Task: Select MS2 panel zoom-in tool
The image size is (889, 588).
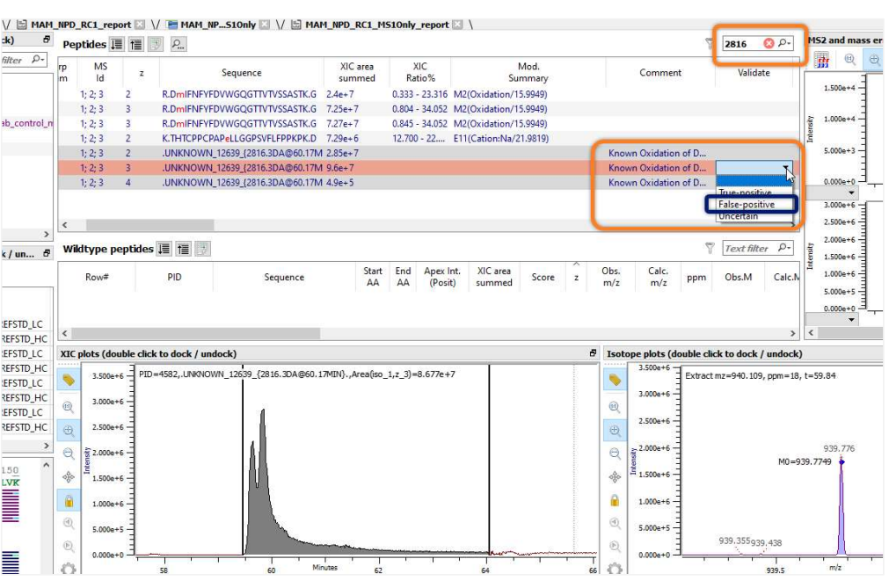Action: pyautogui.click(x=874, y=60)
